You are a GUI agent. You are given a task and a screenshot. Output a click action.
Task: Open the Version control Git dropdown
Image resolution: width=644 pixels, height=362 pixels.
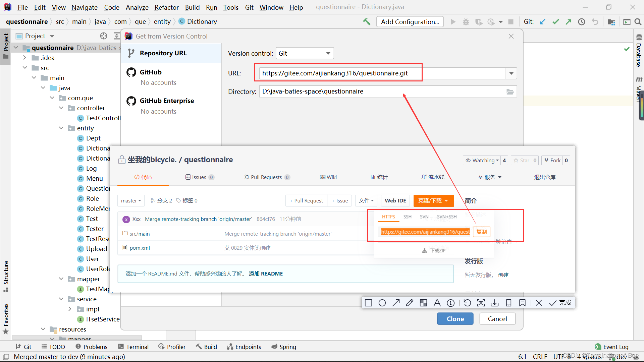(x=305, y=53)
